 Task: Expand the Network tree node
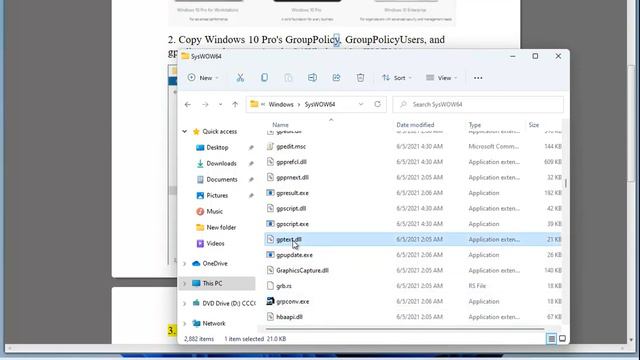tap(184, 324)
